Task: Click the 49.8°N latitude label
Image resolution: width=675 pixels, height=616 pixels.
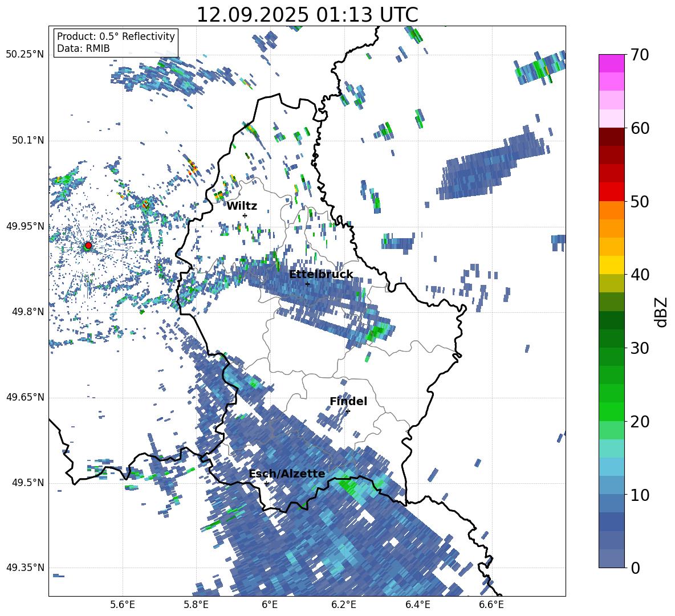Action: click(27, 312)
